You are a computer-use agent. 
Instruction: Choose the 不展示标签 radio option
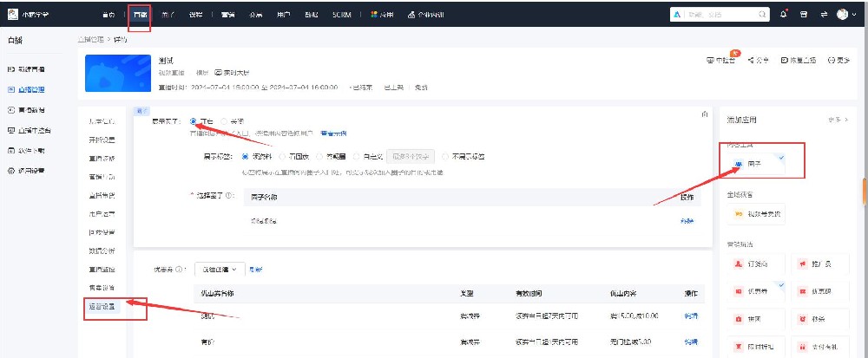click(x=446, y=157)
